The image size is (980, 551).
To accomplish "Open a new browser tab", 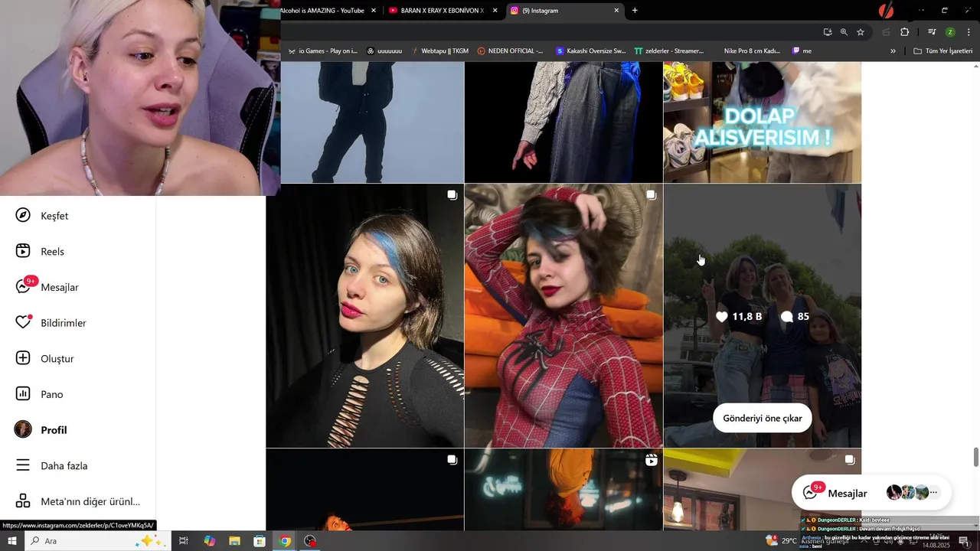I will click(635, 11).
